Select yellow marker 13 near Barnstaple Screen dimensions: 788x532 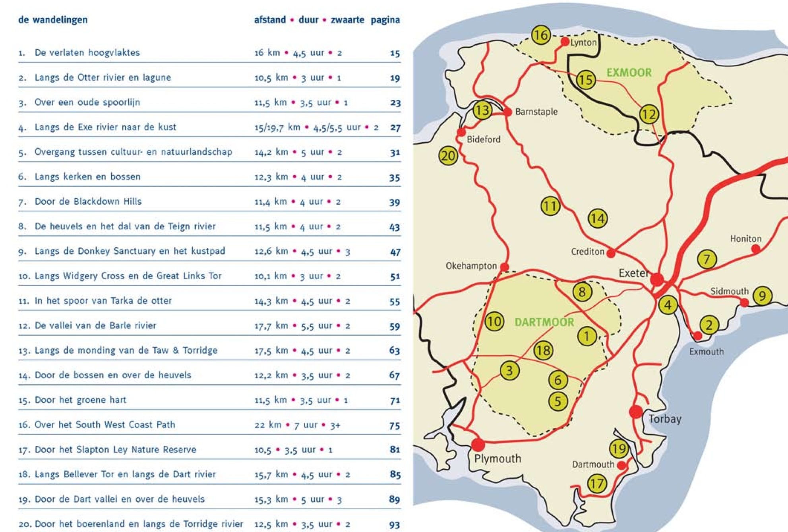482,110
